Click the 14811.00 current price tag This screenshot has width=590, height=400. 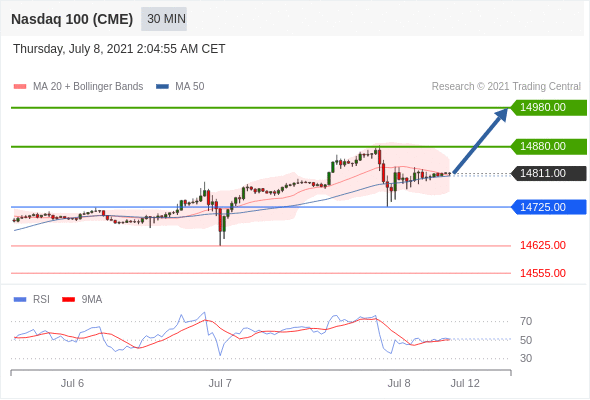click(x=549, y=173)
